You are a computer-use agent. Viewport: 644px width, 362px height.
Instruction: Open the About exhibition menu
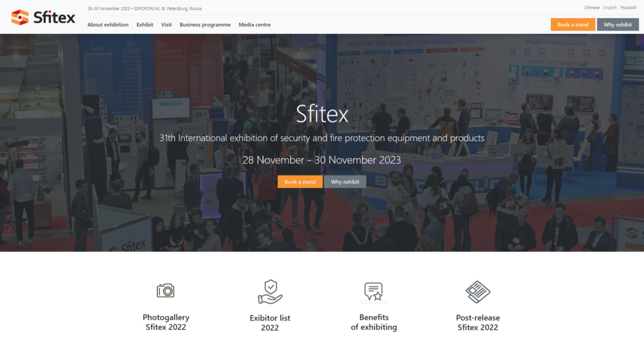tap(108, 25)
